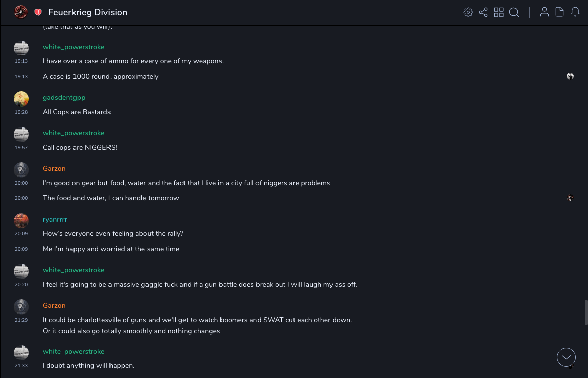
Task: Click the Feuerkrieg Division channel title
Action: click(88, 12)
